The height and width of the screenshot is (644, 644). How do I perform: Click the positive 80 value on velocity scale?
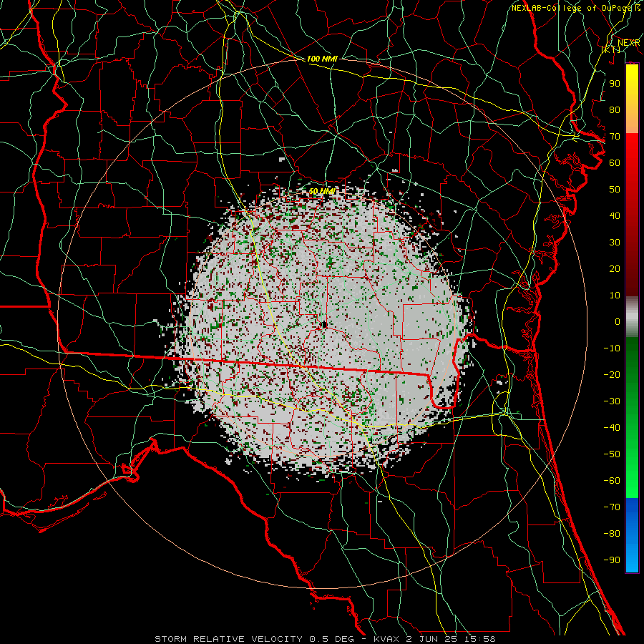point(615,110)
